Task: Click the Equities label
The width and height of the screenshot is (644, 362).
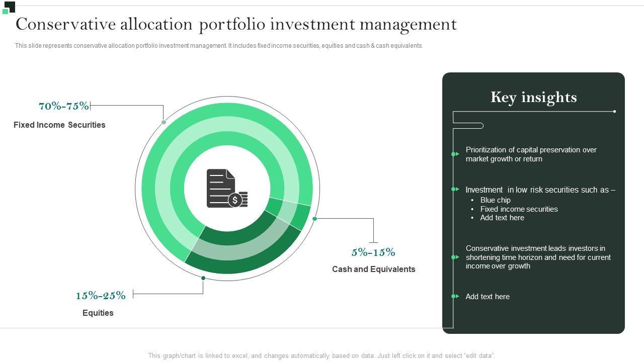Action: (x=98, y=313)
